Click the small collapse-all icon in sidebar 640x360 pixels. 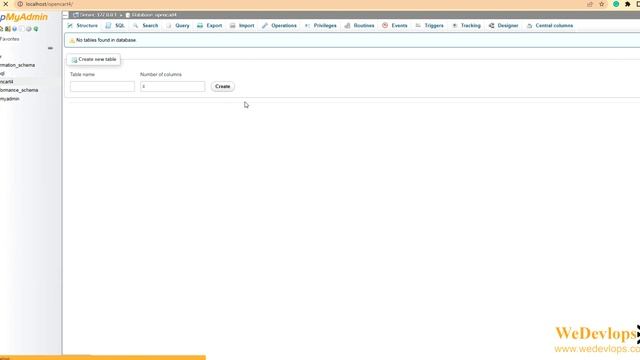pos(50,48)
